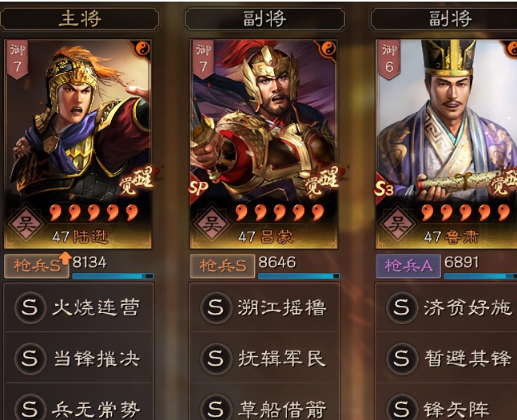Open Lu Su 鲁肃 hero card portrait
517x420 pixels.
tap(447, 144)
